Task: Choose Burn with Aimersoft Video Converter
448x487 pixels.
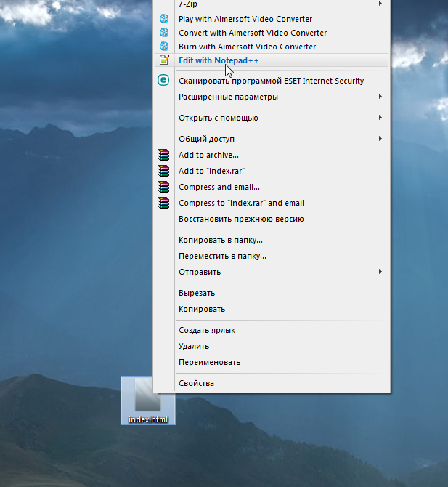Action: coord(272,47)
